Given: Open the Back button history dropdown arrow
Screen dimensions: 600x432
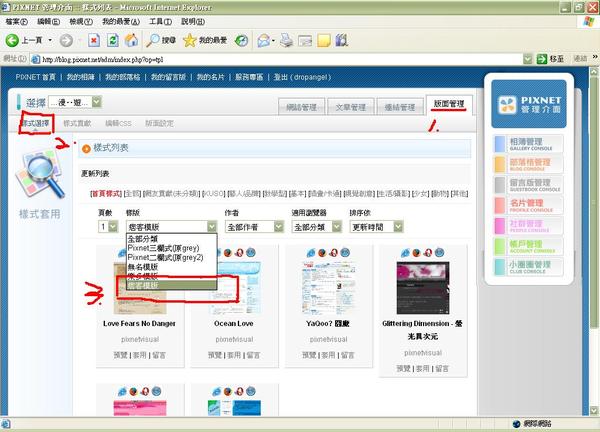Looking at the screenshot, I should (x=50, y=40).
